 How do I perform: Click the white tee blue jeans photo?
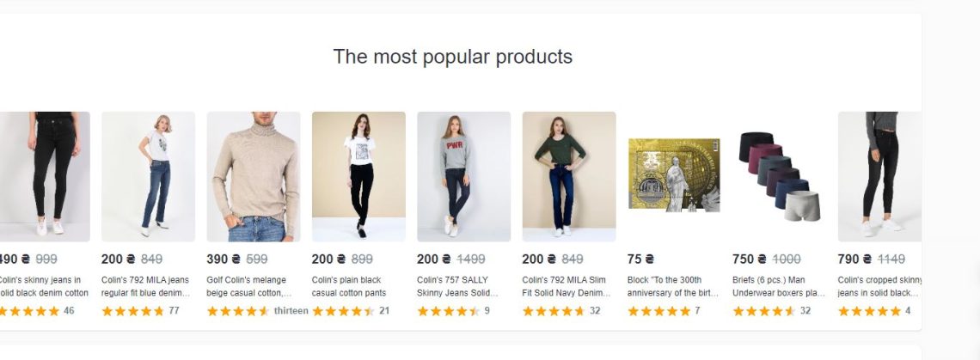pyautogui.click(x=148, y=176)
